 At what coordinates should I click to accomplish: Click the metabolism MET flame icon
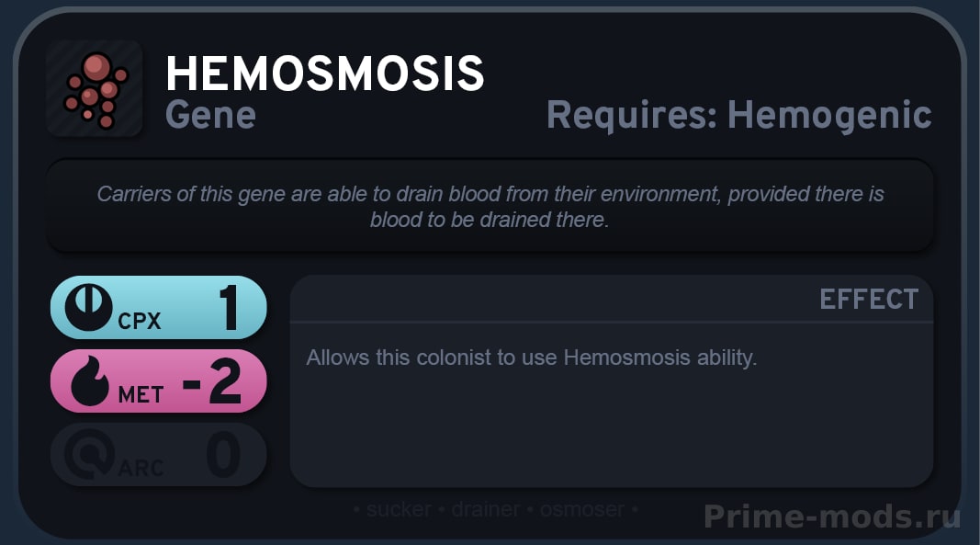90,381
